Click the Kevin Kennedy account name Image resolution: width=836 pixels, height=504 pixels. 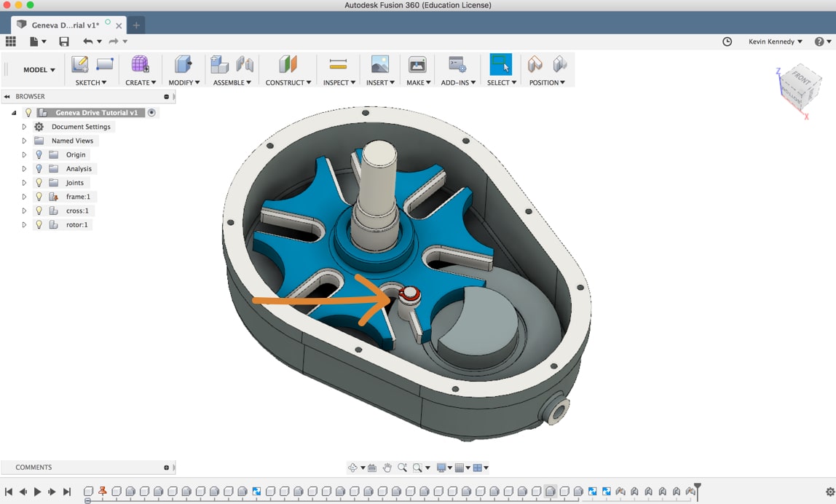point(774,42)
